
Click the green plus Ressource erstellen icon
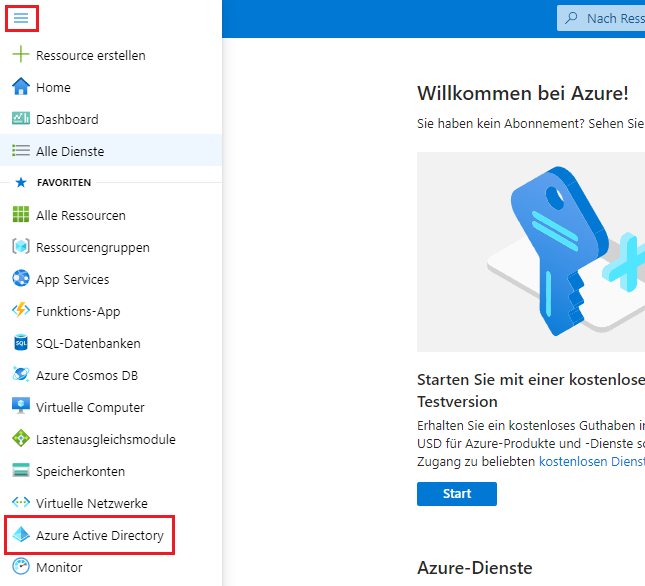click(21, 55)
